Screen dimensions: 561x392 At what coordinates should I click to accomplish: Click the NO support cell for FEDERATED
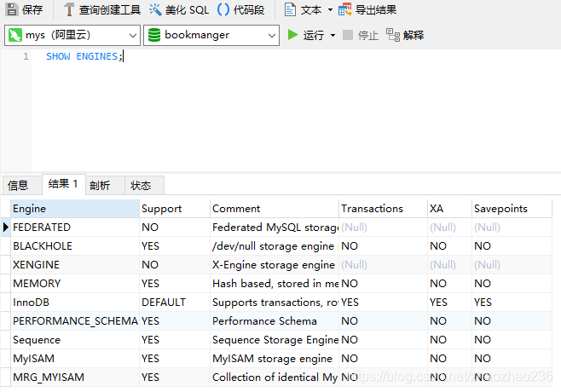(x=175, y=228)
